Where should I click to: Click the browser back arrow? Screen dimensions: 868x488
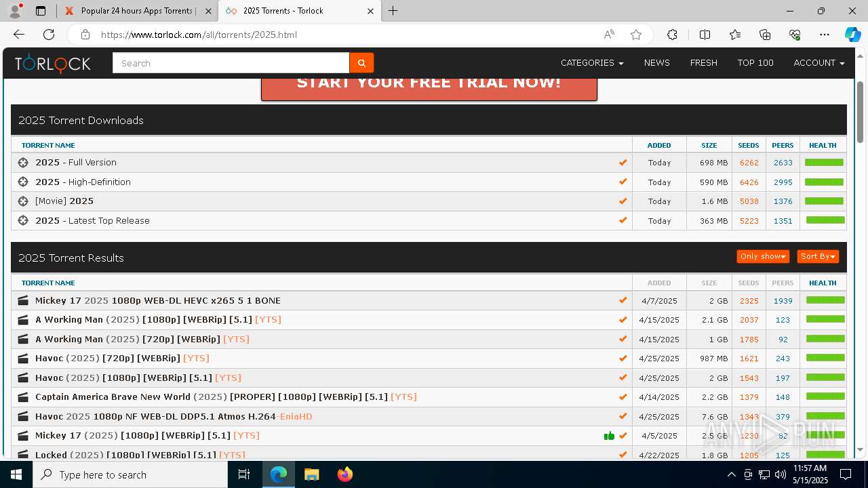[x=19, y=35]
